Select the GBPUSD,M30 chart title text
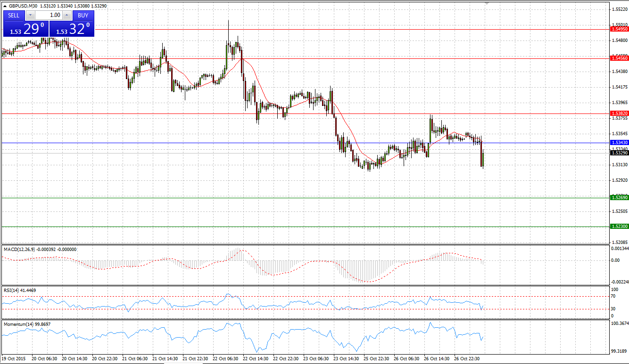This screenshot has height=364, width=629. pyautogui.click(x=24, y=6)
